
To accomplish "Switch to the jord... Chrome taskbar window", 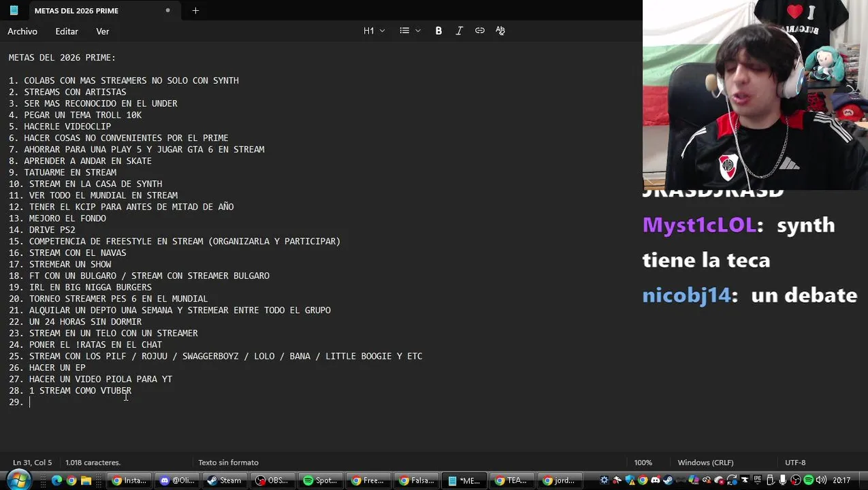I will pos(559,480).
